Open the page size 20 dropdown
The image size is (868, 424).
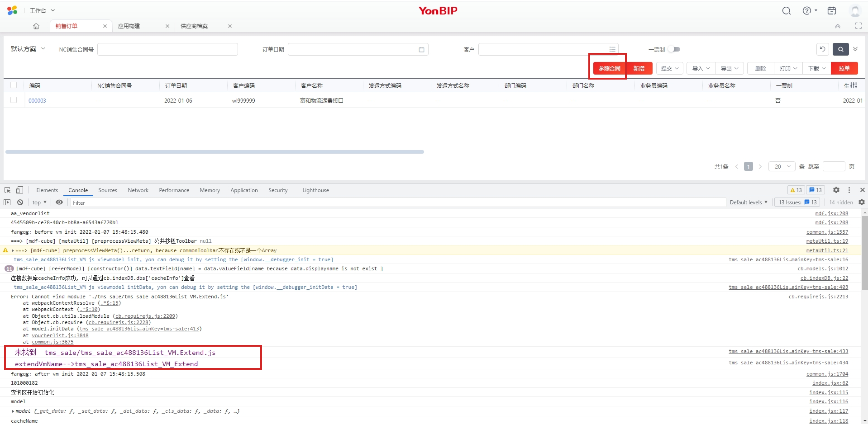782,166
